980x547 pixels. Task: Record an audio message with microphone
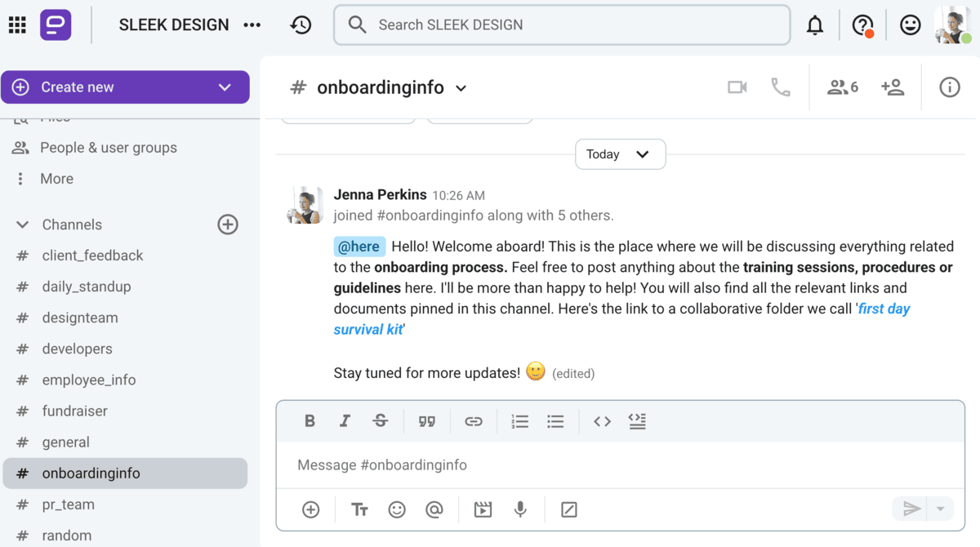pyautogui.click(x=520, y=509)
